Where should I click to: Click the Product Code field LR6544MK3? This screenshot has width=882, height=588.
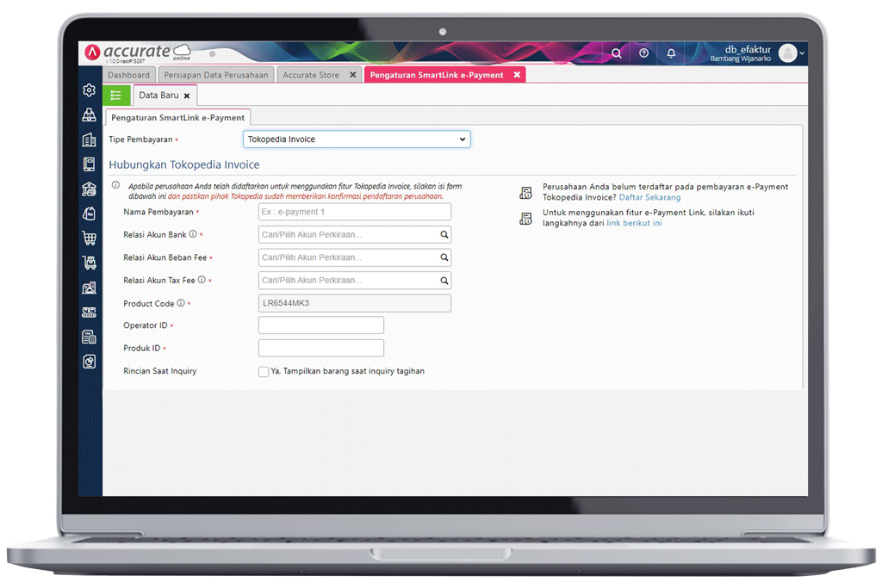(x=354, y=303)
